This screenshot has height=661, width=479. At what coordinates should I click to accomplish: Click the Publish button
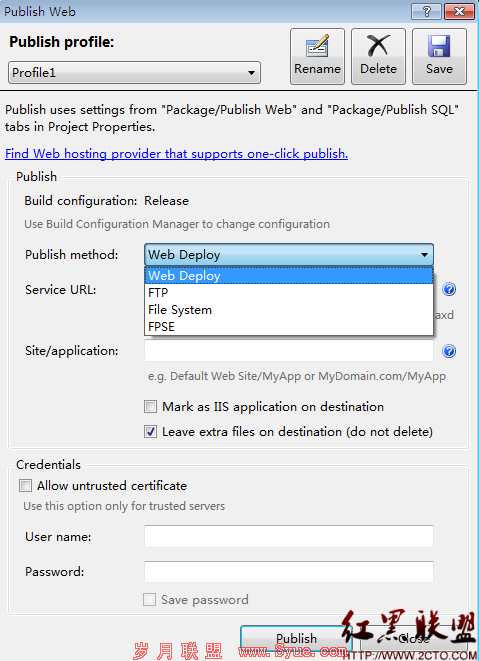point(296,638)
